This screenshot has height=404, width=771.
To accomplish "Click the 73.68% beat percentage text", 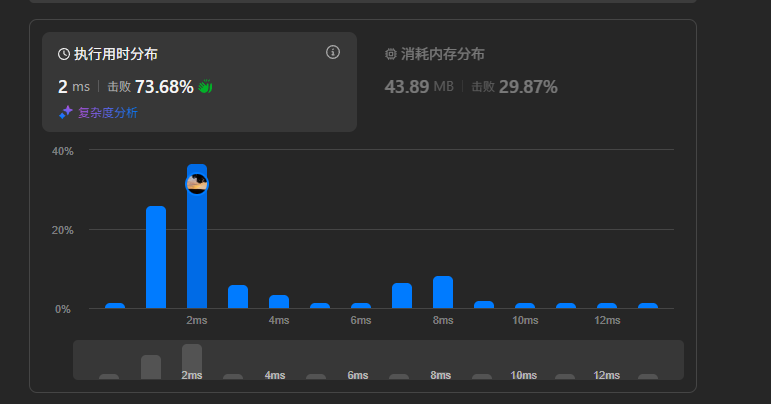I will click(164, 87).
